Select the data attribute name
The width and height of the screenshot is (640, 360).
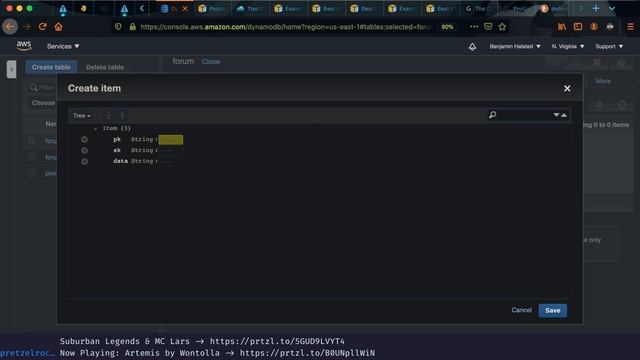(x=120, y=161)
